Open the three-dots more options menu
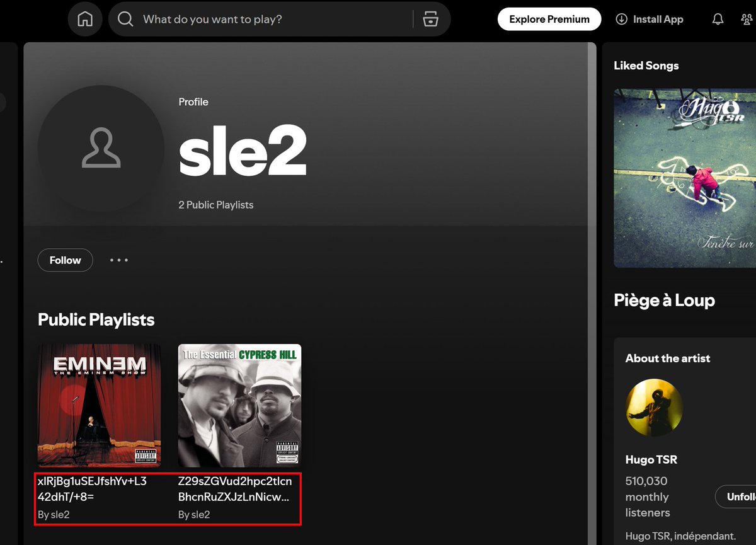756x545 pixels. pos(119,260)
